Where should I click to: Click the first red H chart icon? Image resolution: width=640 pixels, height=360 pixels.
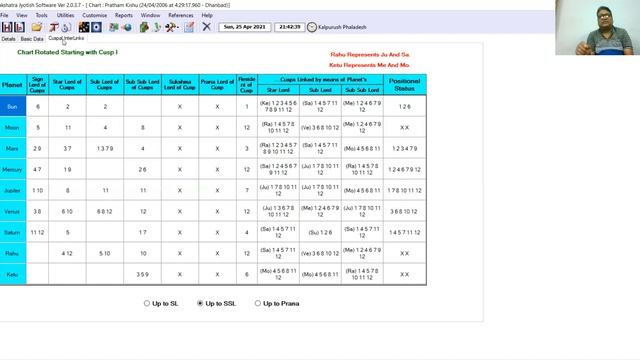(x=7, y=27)
